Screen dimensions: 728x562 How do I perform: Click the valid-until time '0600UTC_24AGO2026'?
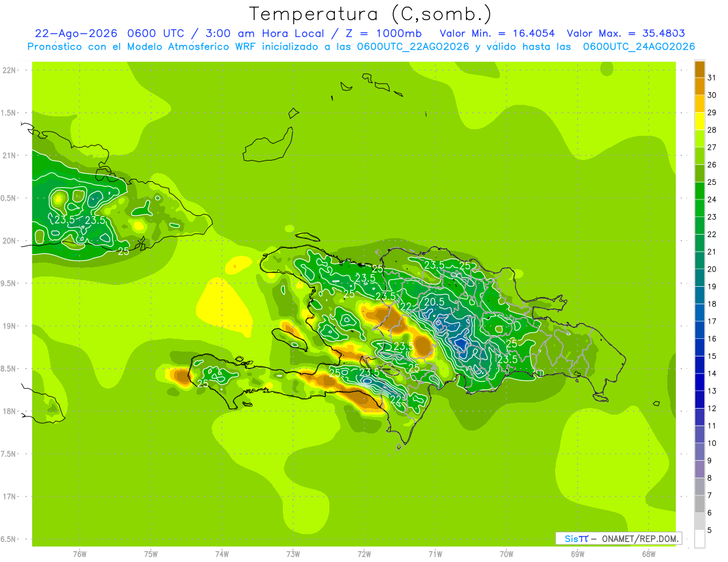tap(639, 47)
